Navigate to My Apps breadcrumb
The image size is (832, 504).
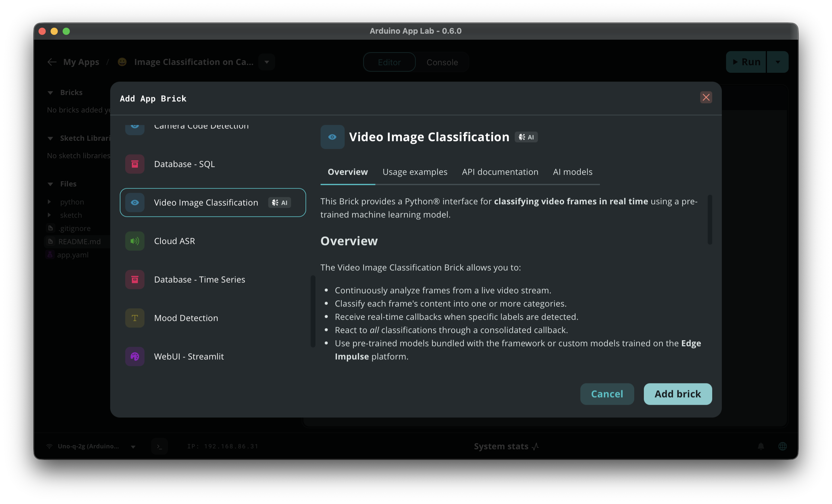pos(81,62)
